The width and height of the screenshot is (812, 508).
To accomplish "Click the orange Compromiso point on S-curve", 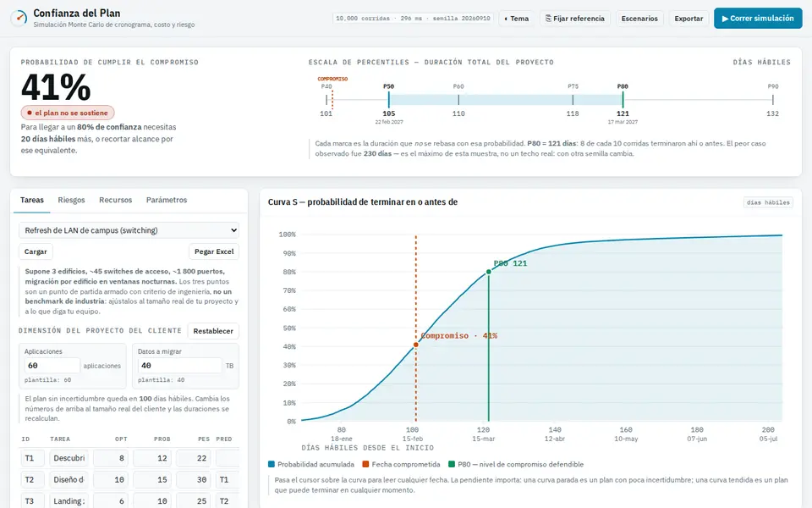I will (416, 345).
